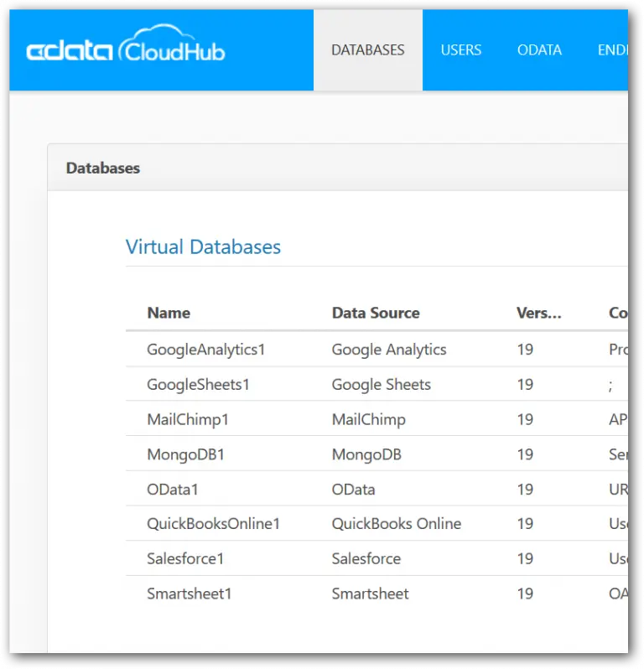The width and height of the screenshot is (644, 669).
Task: Sort by the Name column header
Action: [169, 313]
